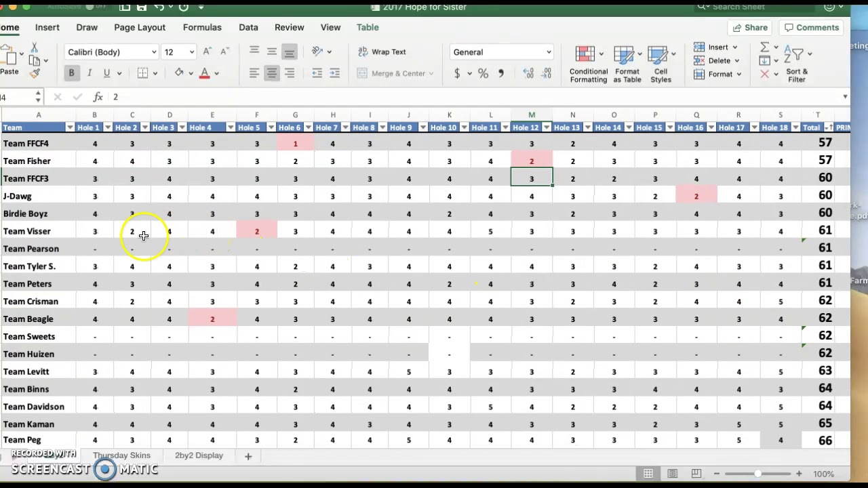Click the Decrease Decimal icon

[547, 73]
